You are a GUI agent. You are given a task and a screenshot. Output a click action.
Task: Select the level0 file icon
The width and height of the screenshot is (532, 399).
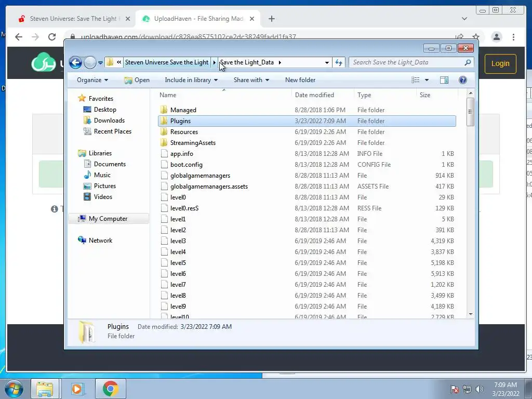tap(164, 197)
